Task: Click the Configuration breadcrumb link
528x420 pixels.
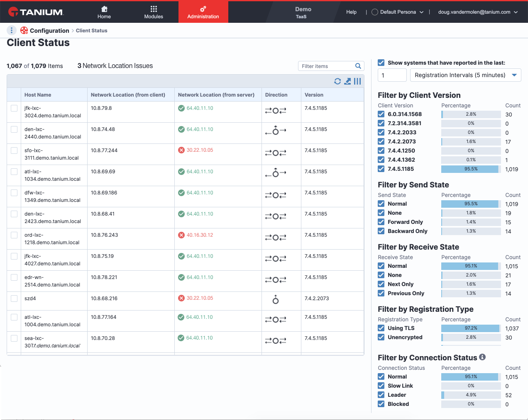Action: [49, 31]
